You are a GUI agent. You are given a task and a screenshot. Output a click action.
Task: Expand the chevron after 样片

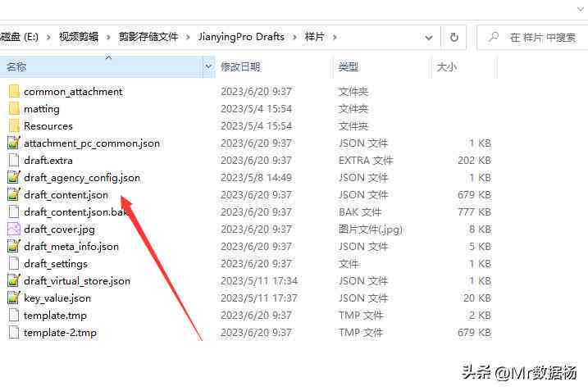[335, 37]
